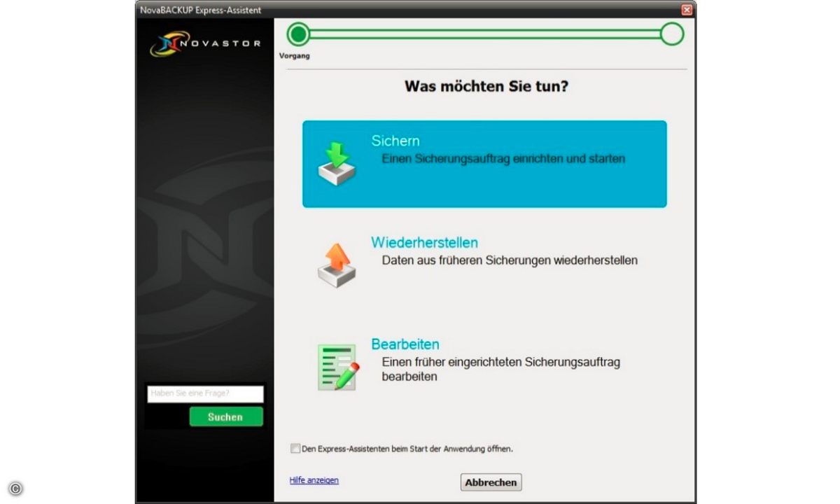Open the Hilfe anzeigen link
The image size is (840, 504).
pos(314,480)
